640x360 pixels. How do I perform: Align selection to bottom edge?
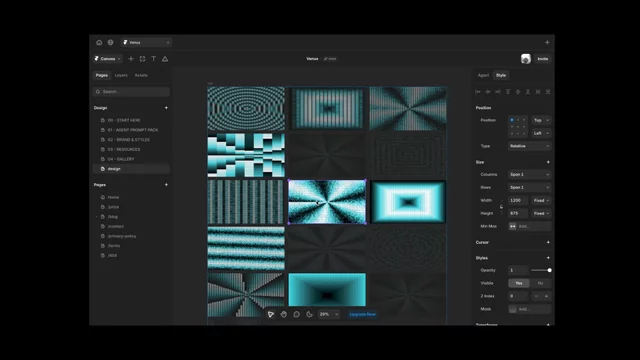click(x=528, y=92)
